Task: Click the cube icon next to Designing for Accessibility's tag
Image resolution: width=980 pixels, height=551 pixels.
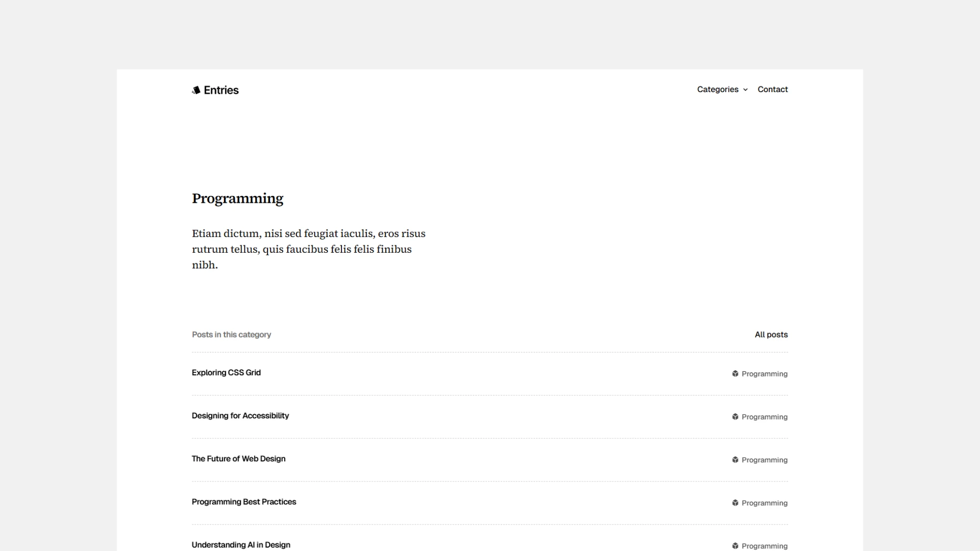Action: click(x=735, y=417)
